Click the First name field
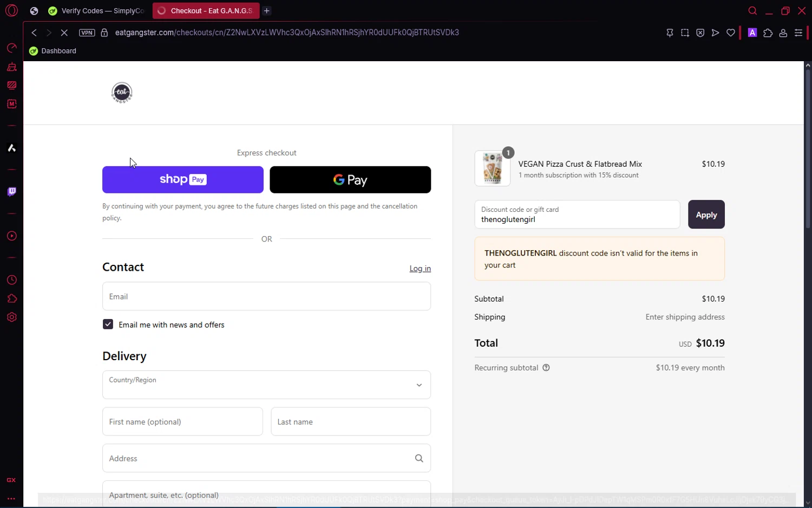812x508 pixels. (182, 421)
